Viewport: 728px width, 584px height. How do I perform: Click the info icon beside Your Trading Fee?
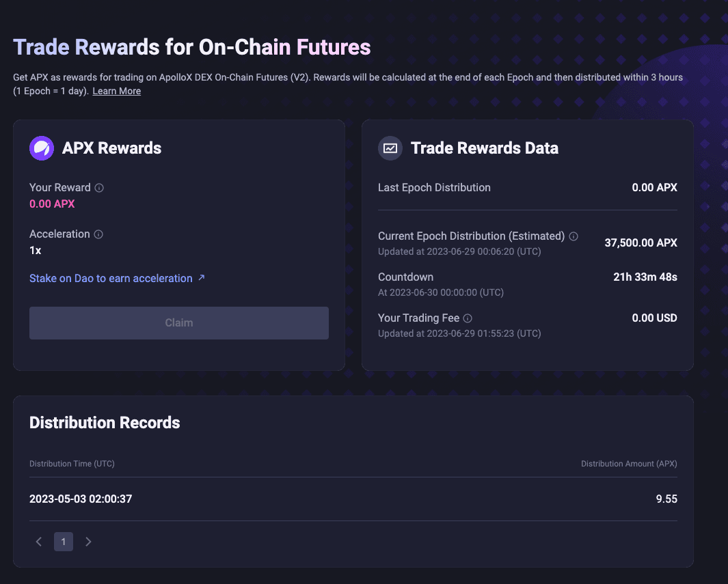click(468, 318)
